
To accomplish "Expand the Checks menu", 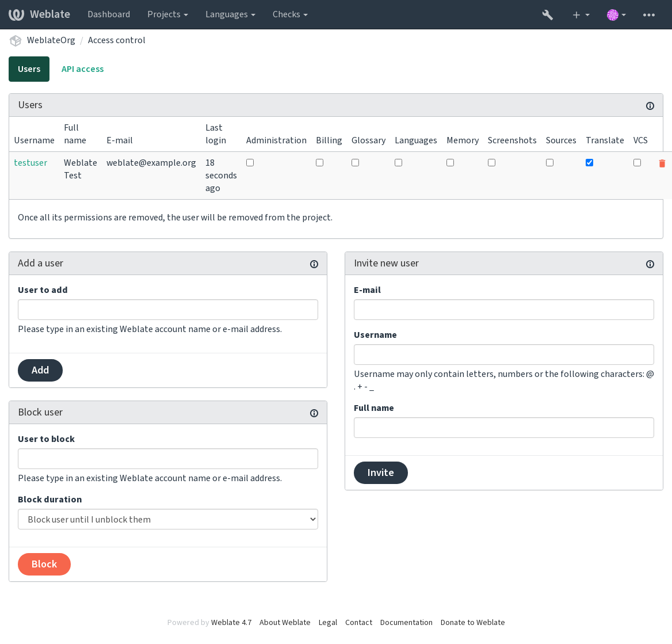I will click(x=290, y=14).
